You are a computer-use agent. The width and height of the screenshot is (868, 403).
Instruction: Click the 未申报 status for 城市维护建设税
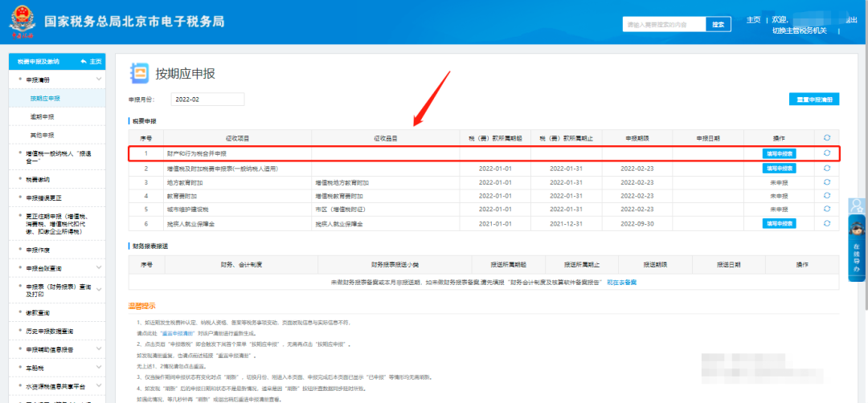(x=779, y=209)
